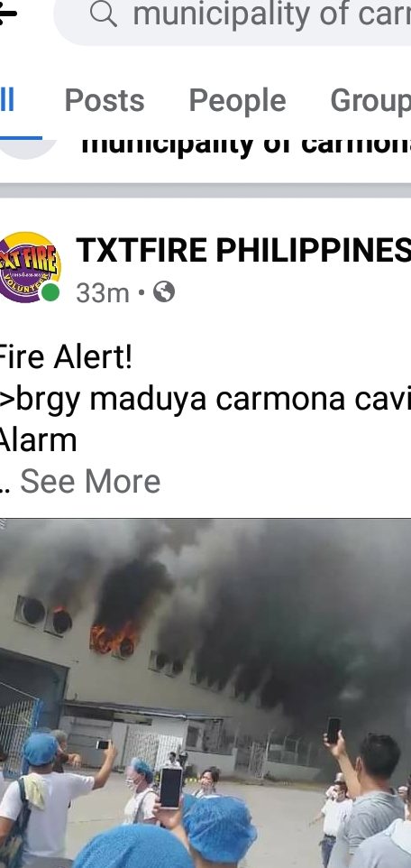Tap the public globe privacy icon
The image size is (411, 868).
pyautogui.click(x=164, y=291)
